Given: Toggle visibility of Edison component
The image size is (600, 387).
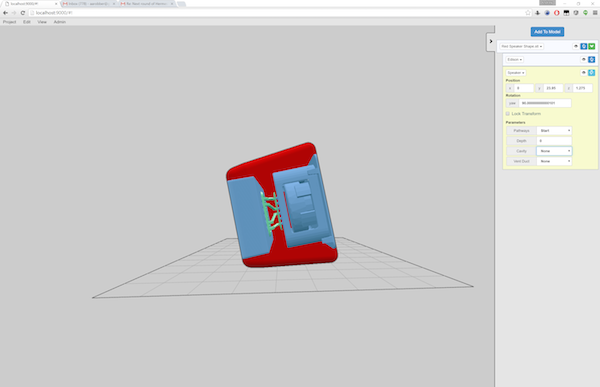Looking at the screenshot, I should point(584,59).
